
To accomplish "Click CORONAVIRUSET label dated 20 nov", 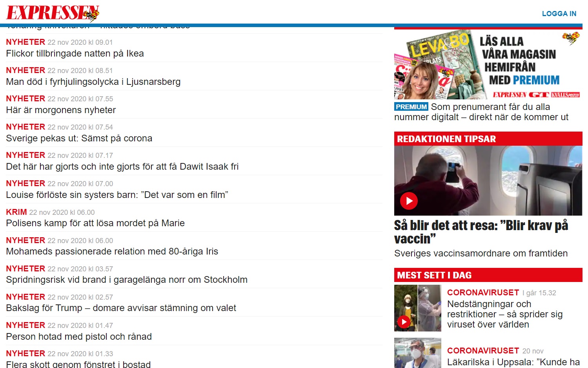I will 483,351.
